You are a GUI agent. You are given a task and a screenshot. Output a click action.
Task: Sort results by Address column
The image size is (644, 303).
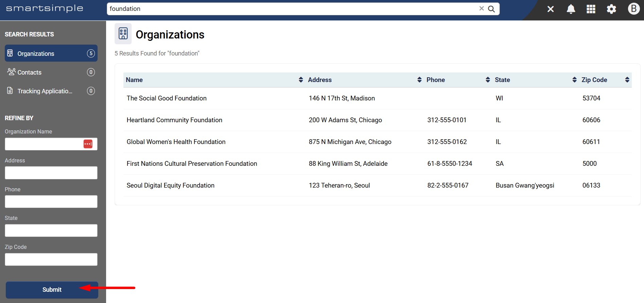[419, 80]
